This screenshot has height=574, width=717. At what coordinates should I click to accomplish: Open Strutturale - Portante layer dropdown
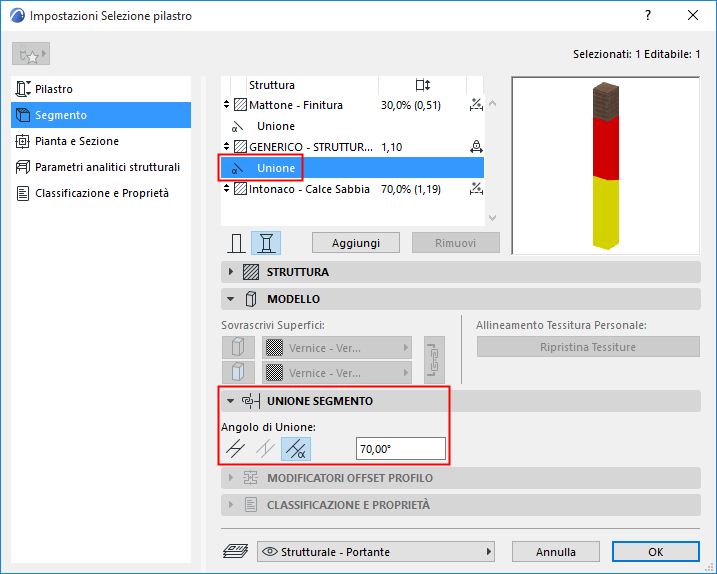(376, 552)
